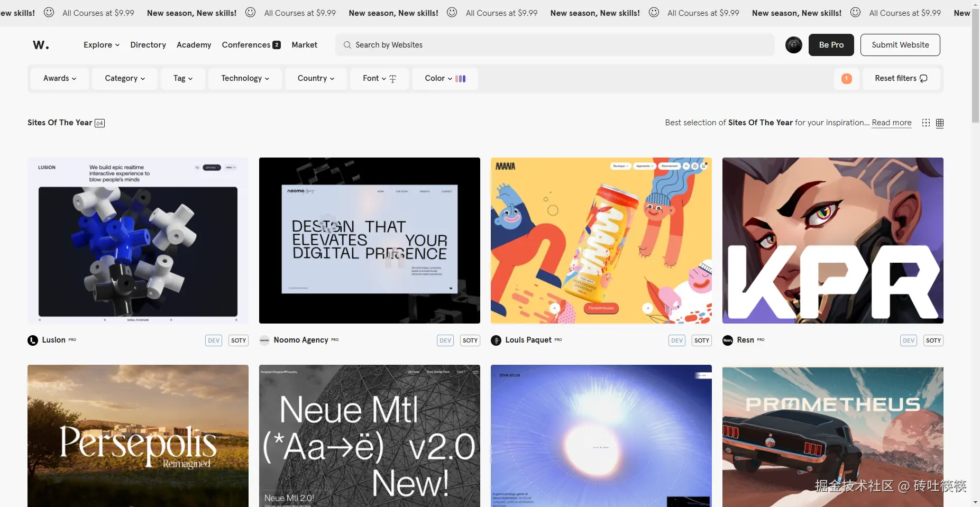980x507 pixels.
Task: Click the DEV badge on Lusion
Action: click(x=214, y=340)
